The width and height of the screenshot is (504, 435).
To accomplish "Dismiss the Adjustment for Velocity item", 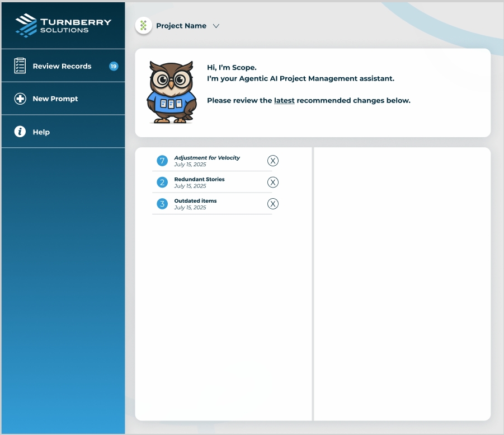I will coord(272,161).
